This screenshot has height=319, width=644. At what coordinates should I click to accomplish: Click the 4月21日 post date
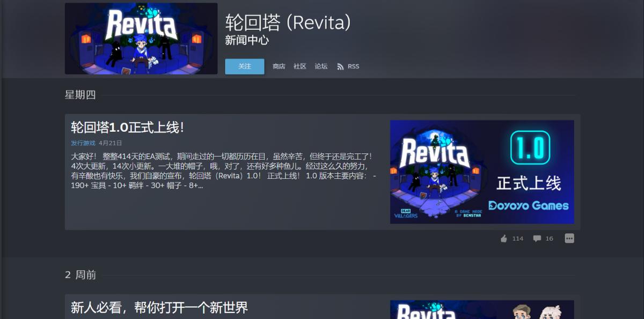111,143
